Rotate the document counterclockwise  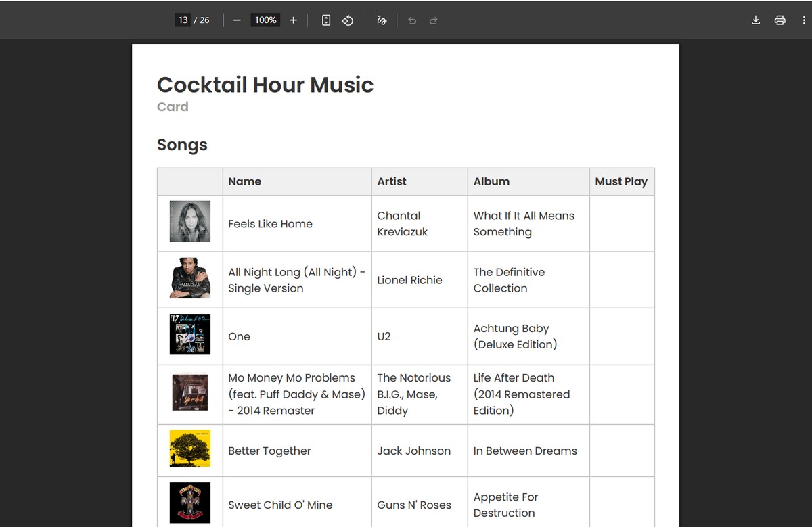[x=348, y=20]
